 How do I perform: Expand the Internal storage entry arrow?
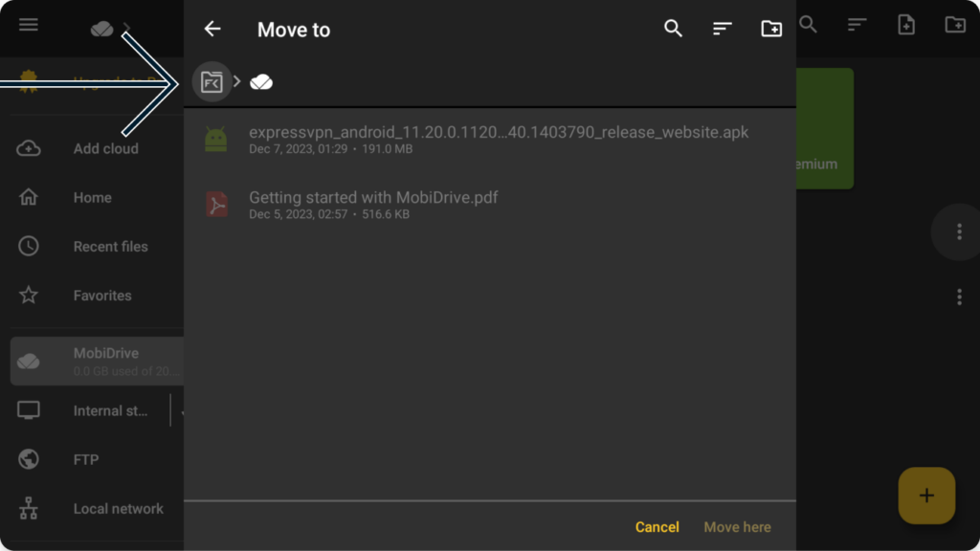point(181,411)
